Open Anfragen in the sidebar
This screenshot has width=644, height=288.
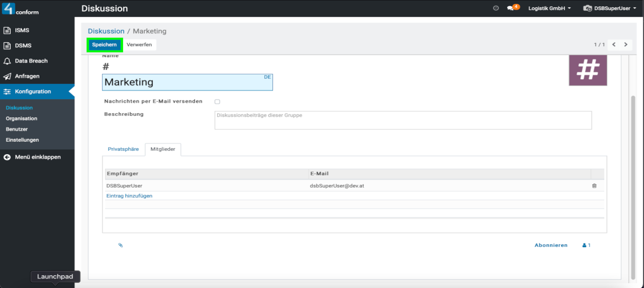pos(27,76)
